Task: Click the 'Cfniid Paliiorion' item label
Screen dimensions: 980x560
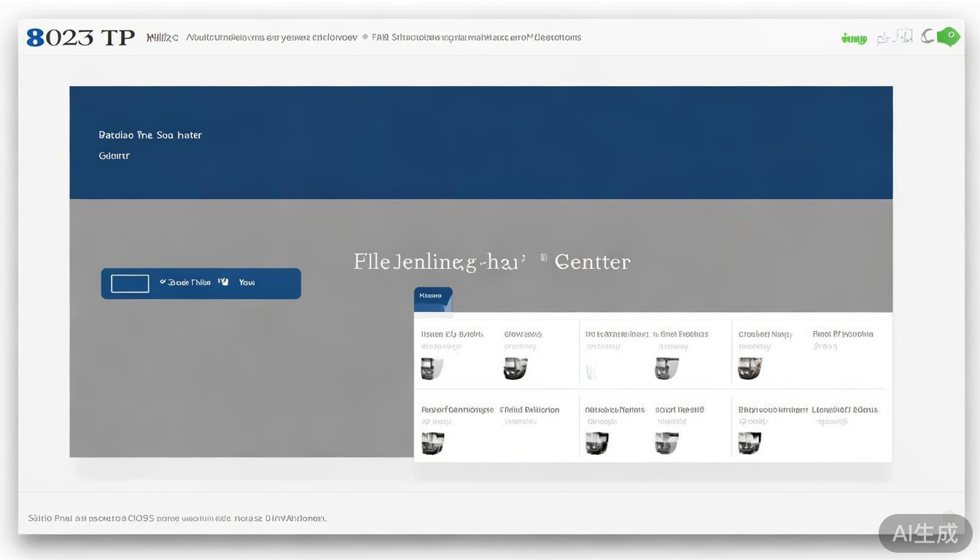Action: click(x=529, y=410)
